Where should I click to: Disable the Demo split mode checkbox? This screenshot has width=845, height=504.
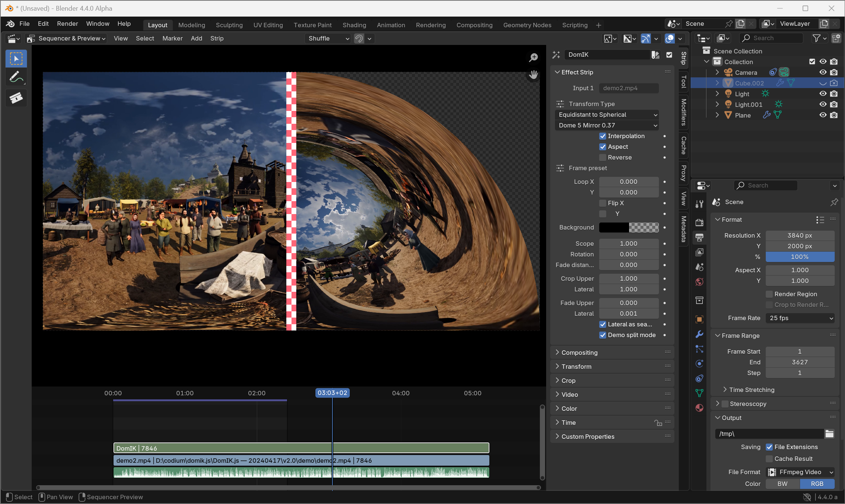[603, 335]
